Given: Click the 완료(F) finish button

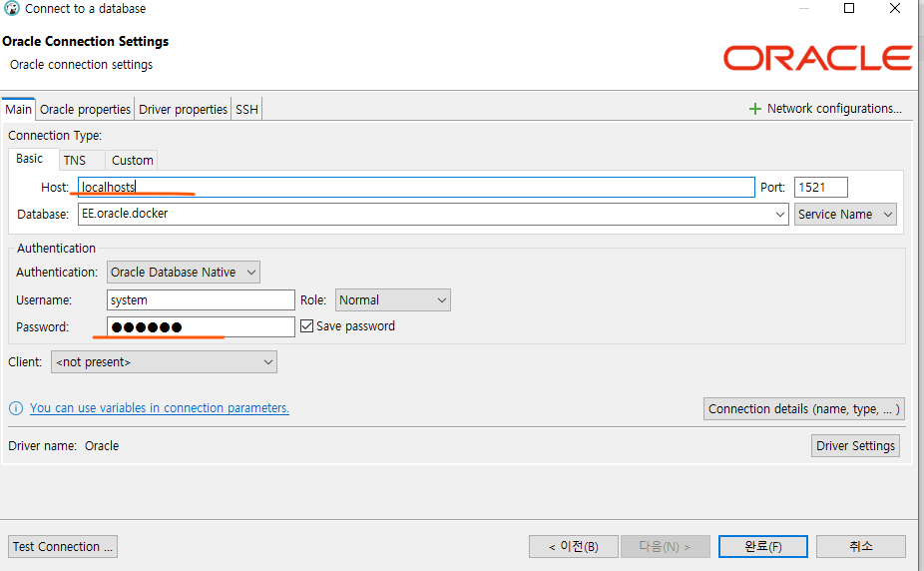Looking at the screenshot, I should pos(763,546).
